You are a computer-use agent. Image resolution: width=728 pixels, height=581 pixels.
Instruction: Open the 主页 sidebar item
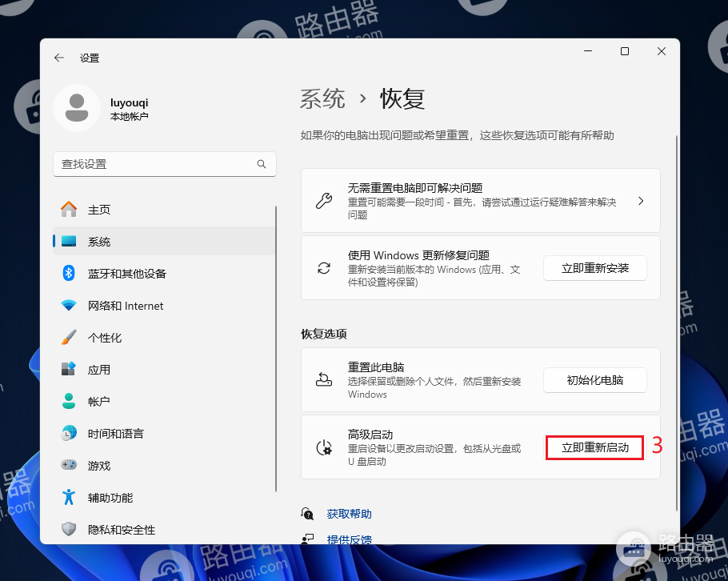point(164,210)
